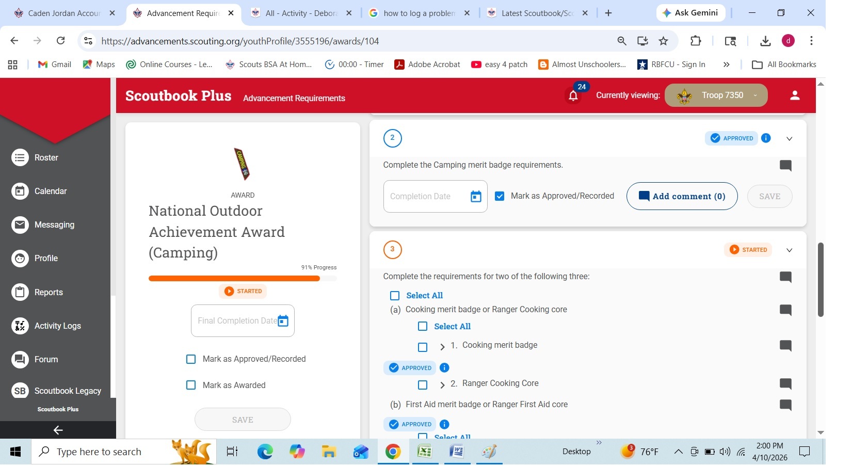The height and width of the screenshot is (466, 868).
Task: Click the Completion Date input field
Action: (x=435, y=196)
